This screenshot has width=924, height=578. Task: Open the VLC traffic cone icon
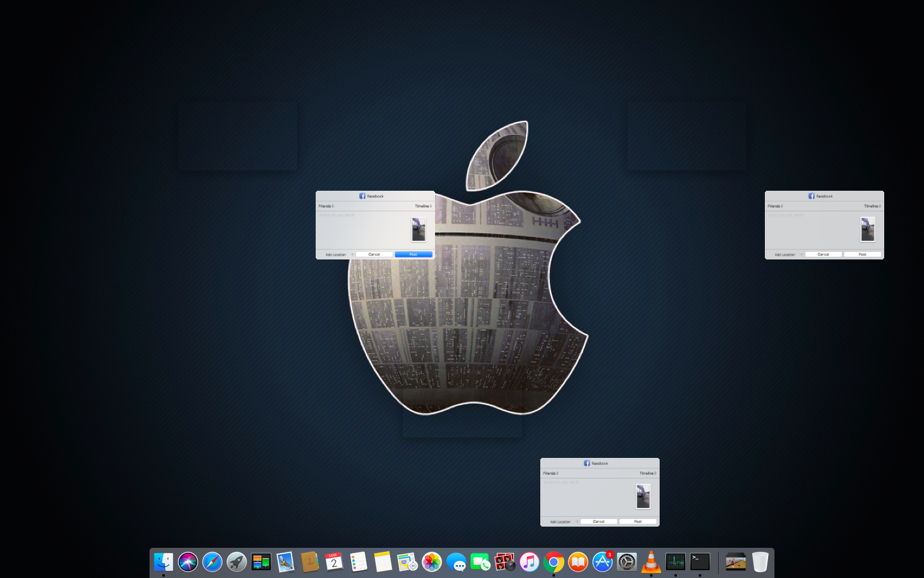(x=651, y=562)
